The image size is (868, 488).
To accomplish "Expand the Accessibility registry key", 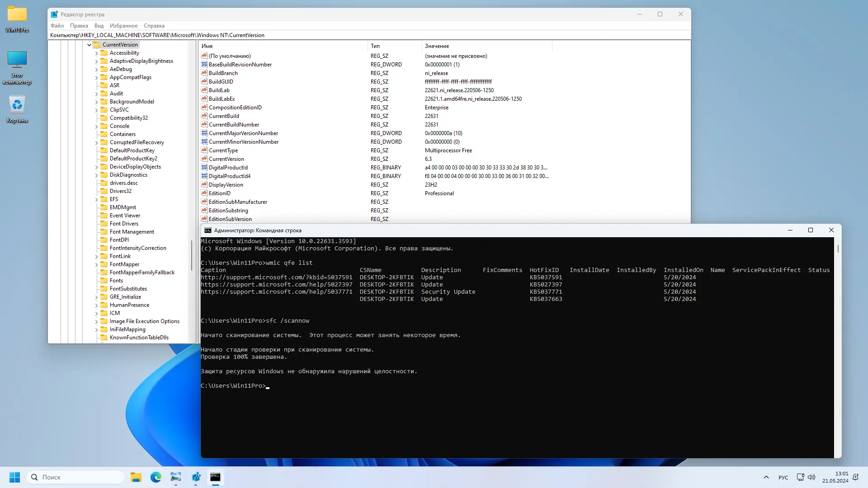I will (96, 52).
